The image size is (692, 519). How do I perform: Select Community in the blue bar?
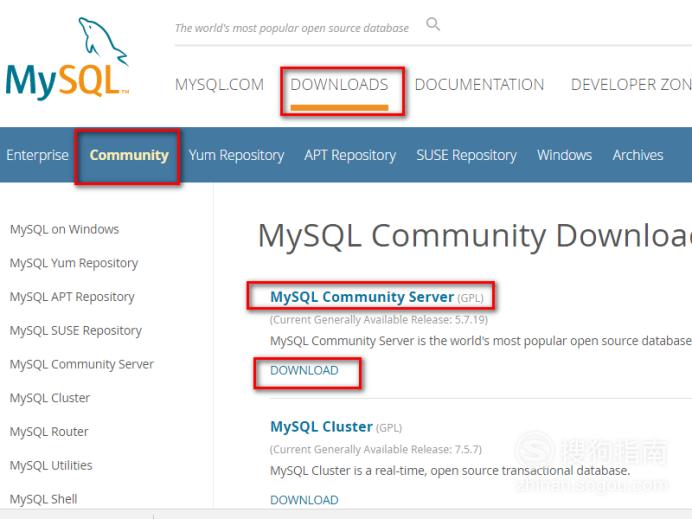point(129,155)
